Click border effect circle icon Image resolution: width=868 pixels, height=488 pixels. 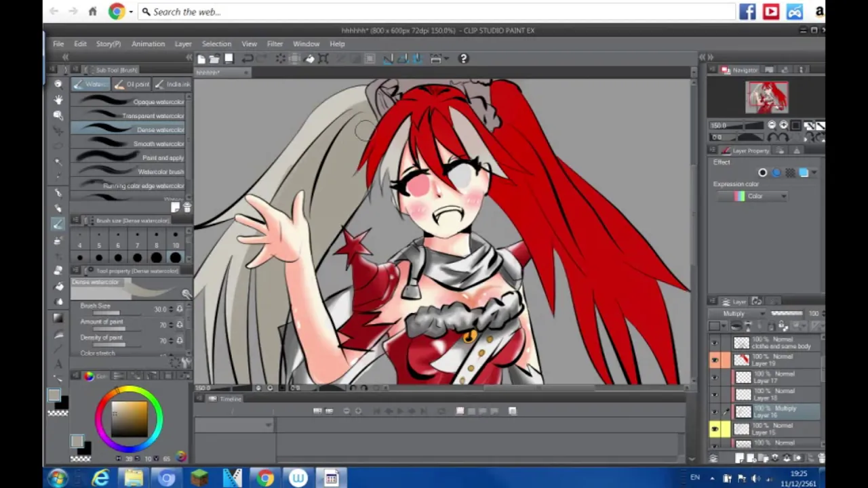pyautogui.click(x=763, y=173)
